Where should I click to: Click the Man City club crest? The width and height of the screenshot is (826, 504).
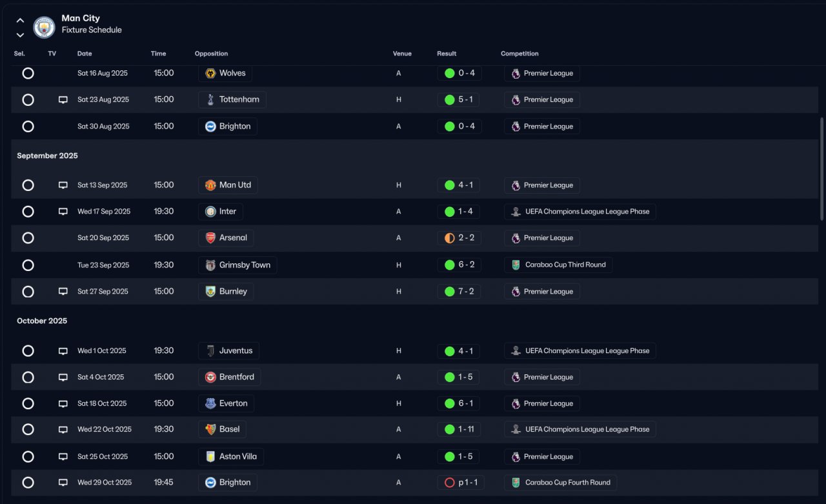click(x=45, y=27)
